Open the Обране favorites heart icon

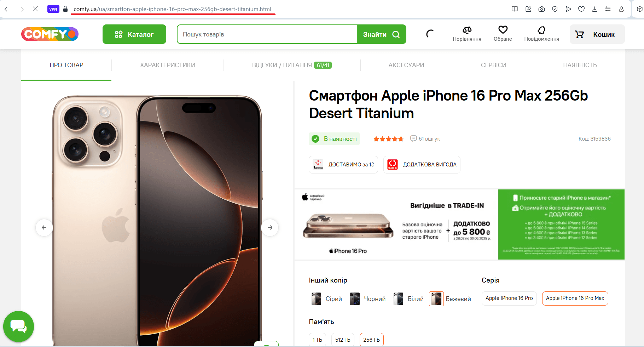(x=503, y=30)
